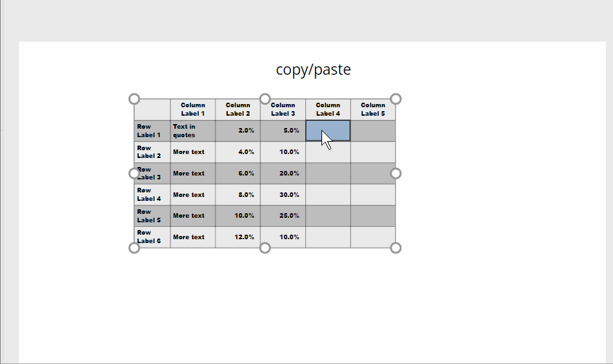Click the bottom-left table resize handle
This screenshot has height=364, width=613.
pos(134,248)
